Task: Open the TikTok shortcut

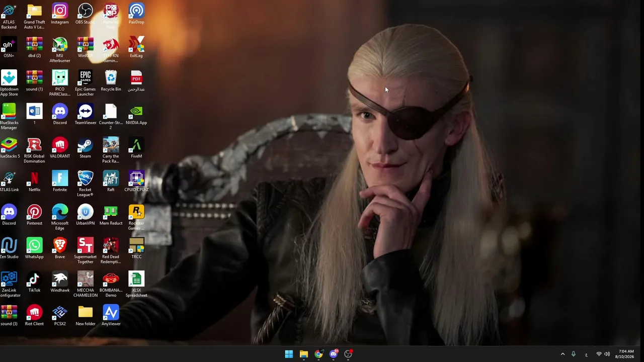Action: pos(34,282)
